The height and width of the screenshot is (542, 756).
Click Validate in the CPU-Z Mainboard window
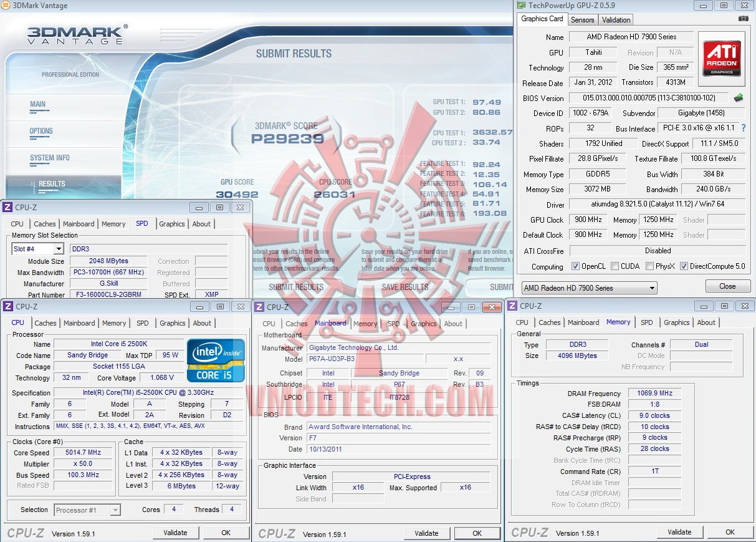point(426,533)
